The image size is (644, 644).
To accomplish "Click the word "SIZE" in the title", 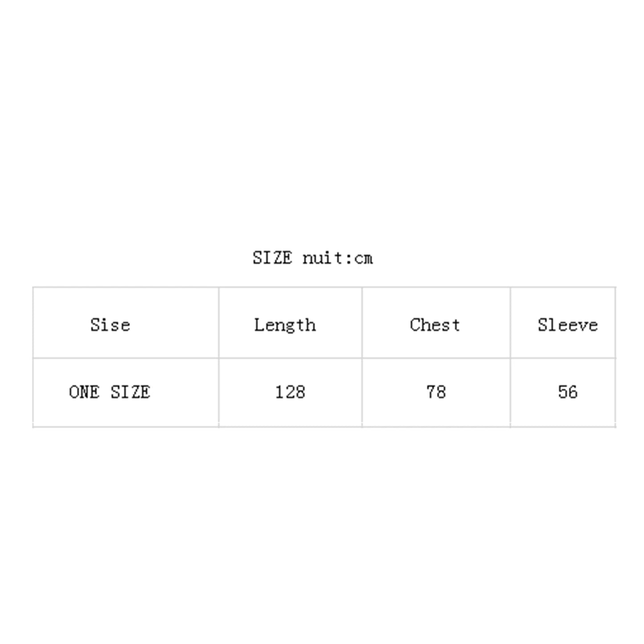I will 272,258.
